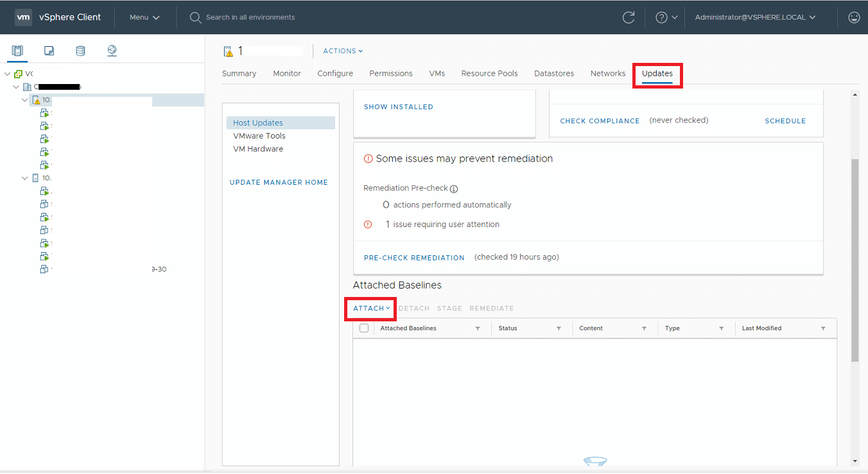Open the Hosts and Clusters inventory view

click(17, 51)
